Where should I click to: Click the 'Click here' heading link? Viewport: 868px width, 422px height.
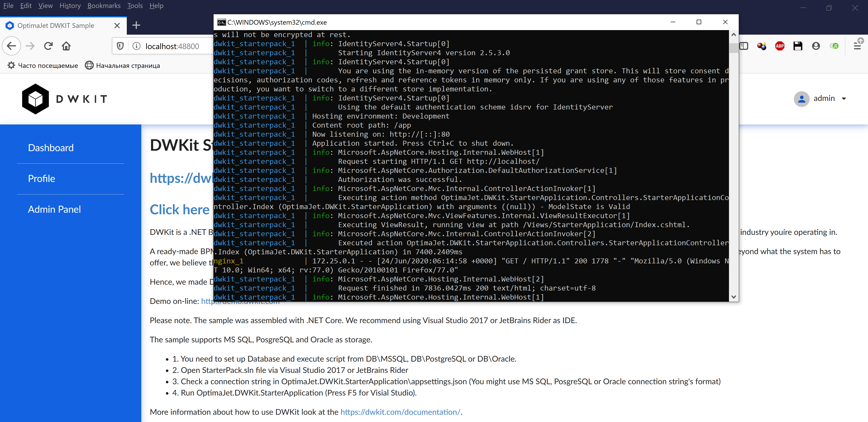tap(180, 210)
